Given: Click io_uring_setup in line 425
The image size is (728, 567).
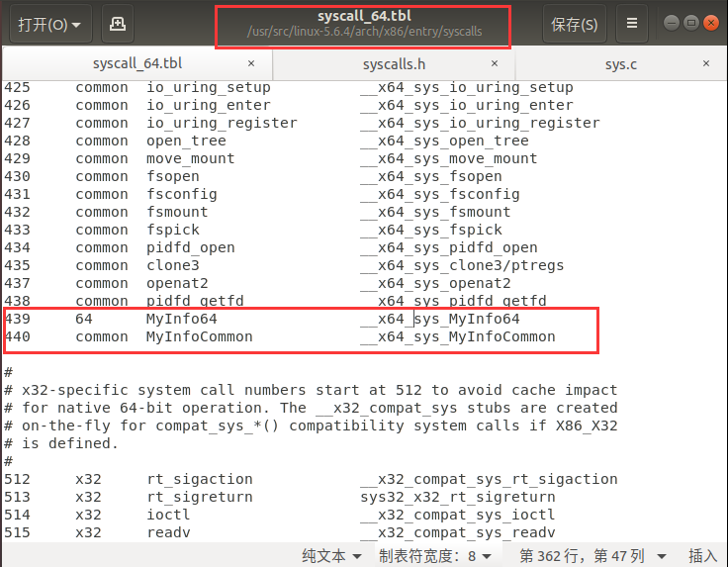Looking at the screenshot, I should tap(209, 87).
